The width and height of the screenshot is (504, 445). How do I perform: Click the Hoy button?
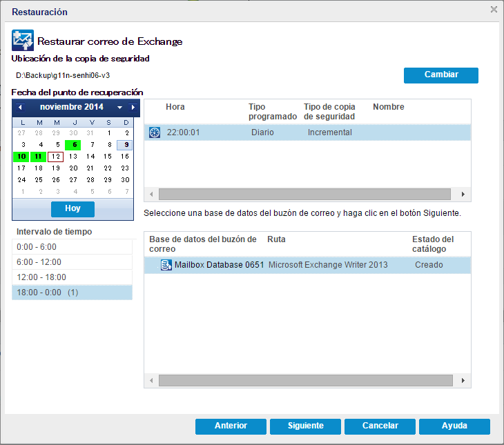click(72, 209)
